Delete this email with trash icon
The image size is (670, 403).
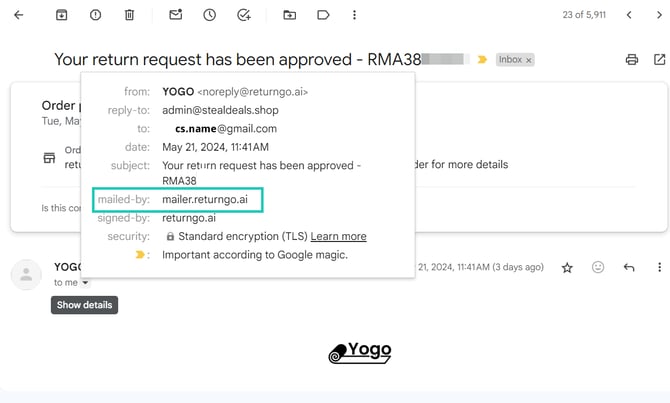(129, 15)
